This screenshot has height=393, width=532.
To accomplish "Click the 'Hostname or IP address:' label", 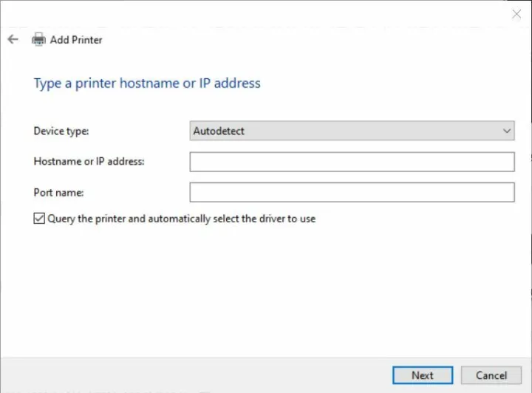I will coord(89,162).
